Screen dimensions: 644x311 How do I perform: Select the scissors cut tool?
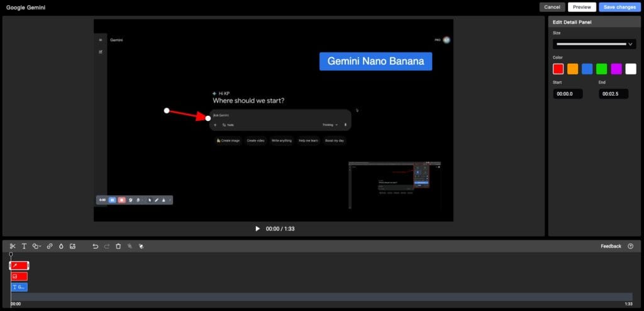click(13, 246)
